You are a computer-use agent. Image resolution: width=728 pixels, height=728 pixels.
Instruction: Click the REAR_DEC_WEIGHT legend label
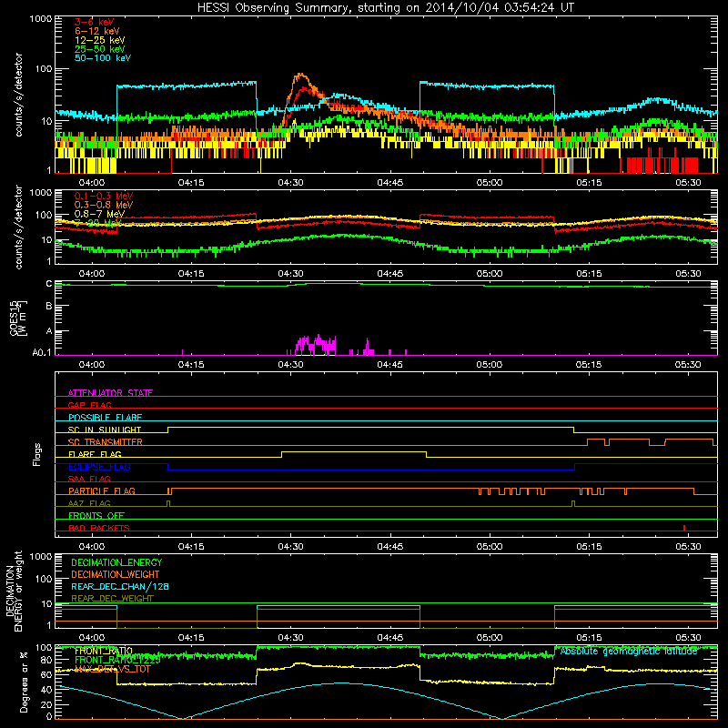(112, 599)
